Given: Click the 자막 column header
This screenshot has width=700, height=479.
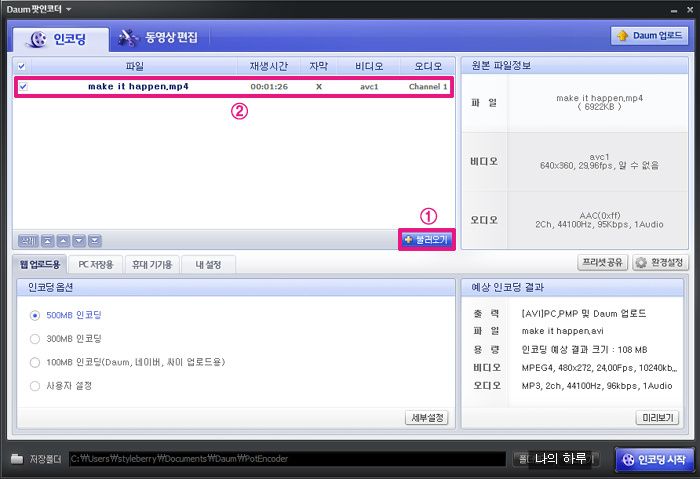Looking at the screenshot, I should tap(319, 66).
